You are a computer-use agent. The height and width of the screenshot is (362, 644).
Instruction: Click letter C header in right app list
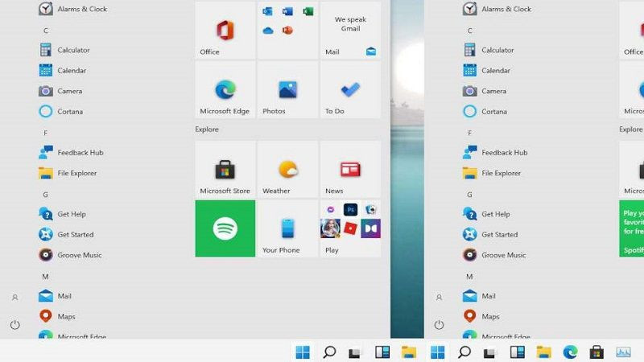(x=470, y=31)
